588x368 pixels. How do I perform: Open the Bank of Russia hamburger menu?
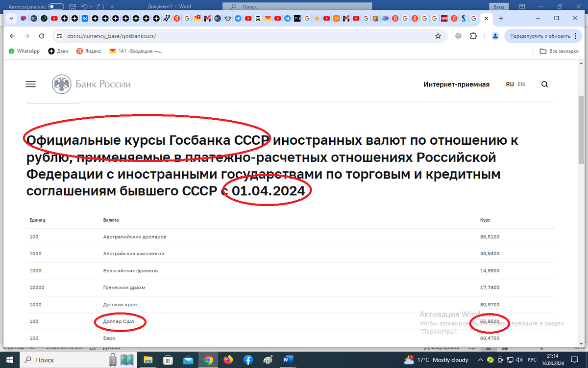click(x=30, y=84)
